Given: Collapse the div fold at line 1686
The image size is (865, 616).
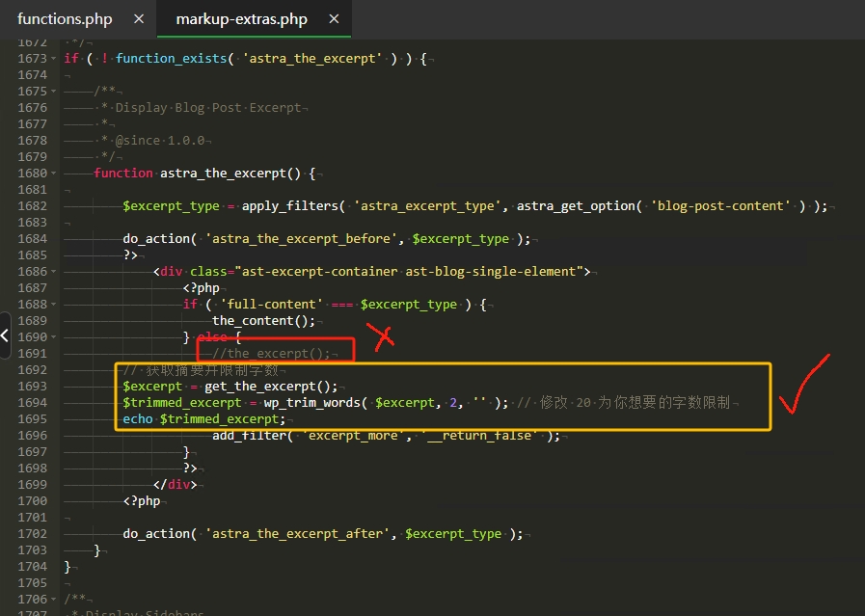Looking at the screenshot, I should [53, 271].
